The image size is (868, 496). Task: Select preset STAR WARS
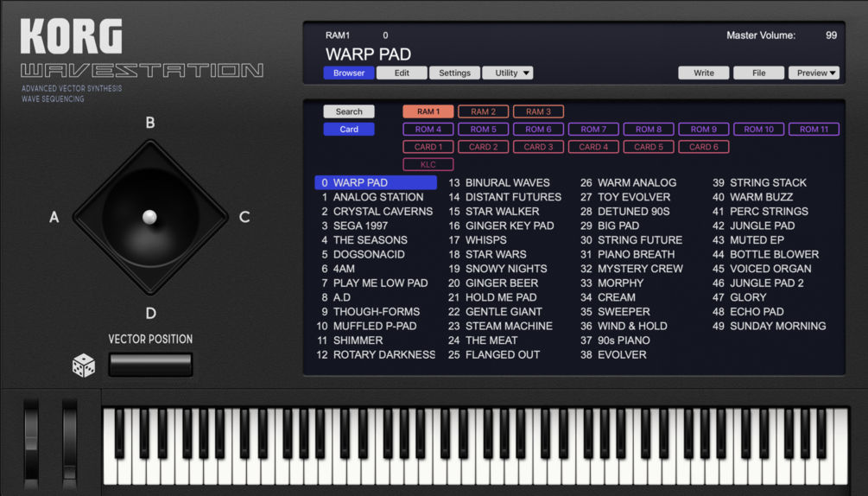[x=496, y=255]
